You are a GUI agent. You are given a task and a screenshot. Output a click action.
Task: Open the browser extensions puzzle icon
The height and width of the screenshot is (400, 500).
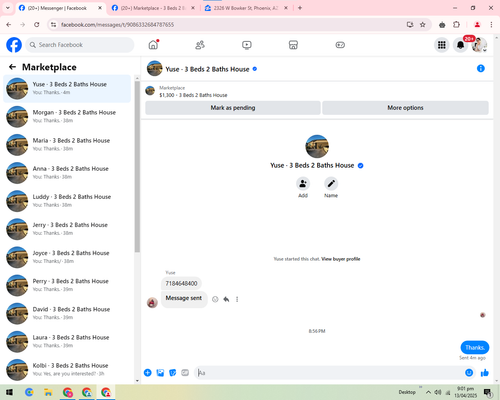coord(456,24)
